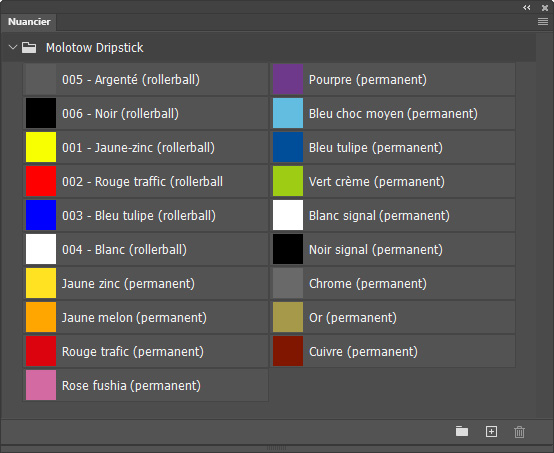Pick the 001 - Jaune-zinc yellow swatch
This screenshot has height=453, width=554.
click(x=146, y=147)
